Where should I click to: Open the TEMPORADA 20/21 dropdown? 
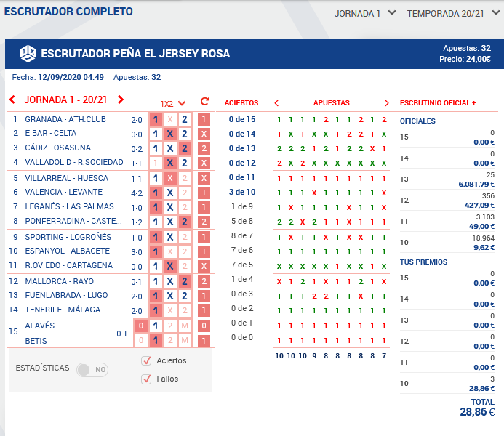(453, 14)
